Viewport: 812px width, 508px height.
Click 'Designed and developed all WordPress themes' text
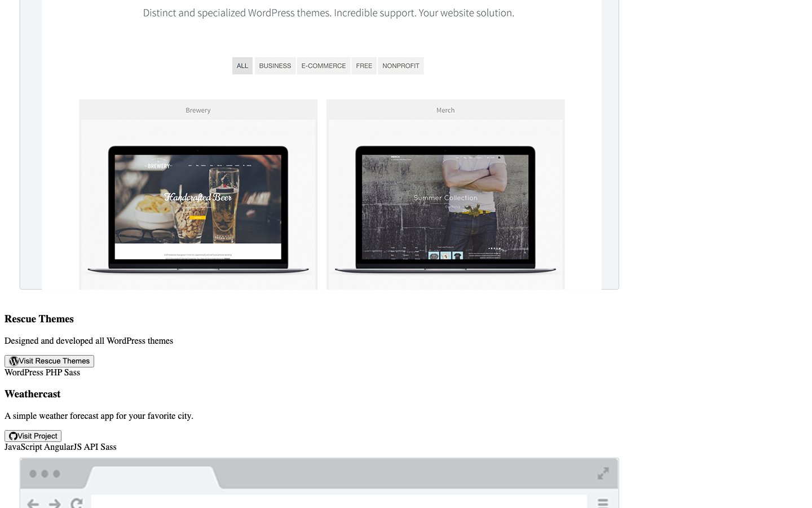coord(89,341)
